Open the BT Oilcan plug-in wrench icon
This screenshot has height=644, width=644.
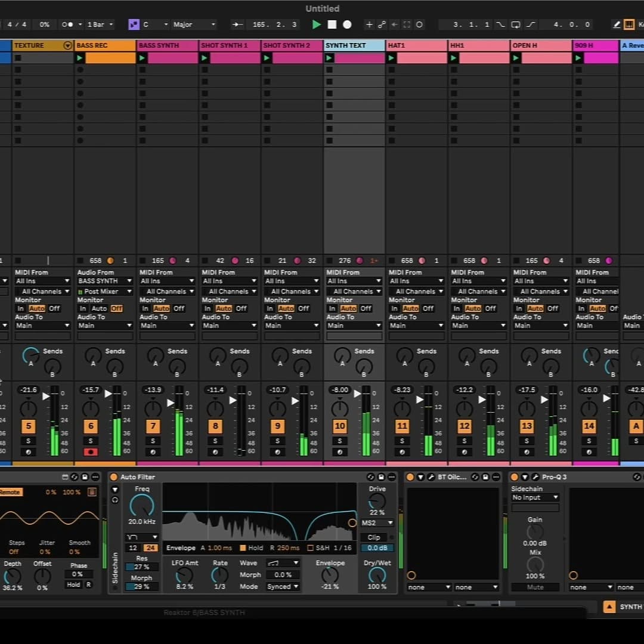(431, 477)
